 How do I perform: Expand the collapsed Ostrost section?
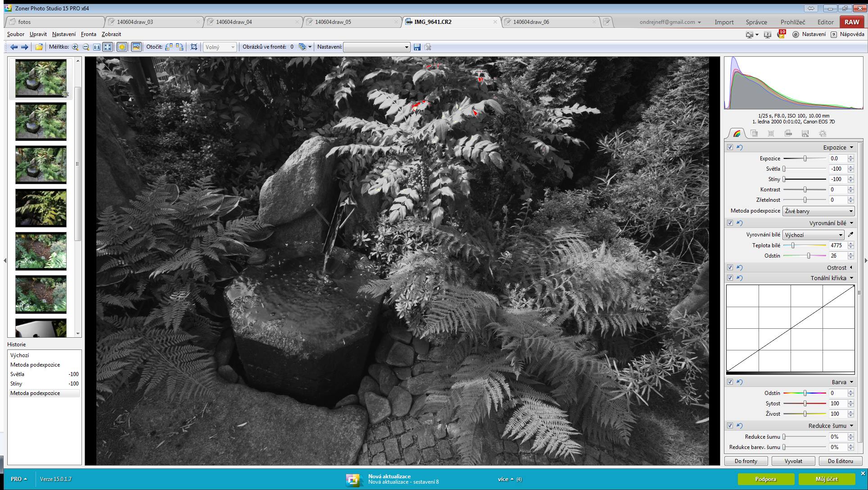pyautogui.click(x=851, y=268)
